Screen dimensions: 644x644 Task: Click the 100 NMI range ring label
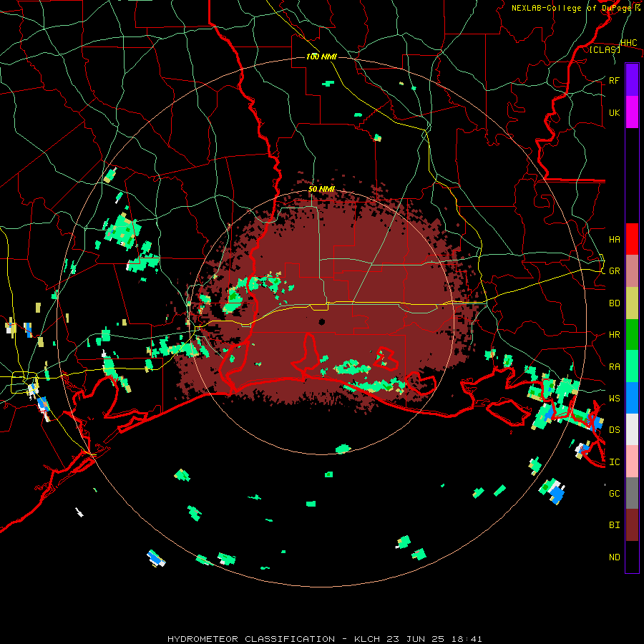pos(321,57)
